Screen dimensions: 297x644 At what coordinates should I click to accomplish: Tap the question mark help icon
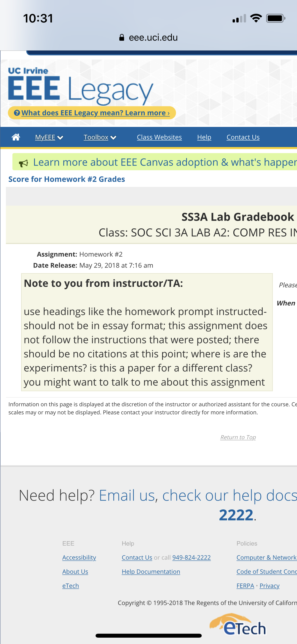[17, 113]
